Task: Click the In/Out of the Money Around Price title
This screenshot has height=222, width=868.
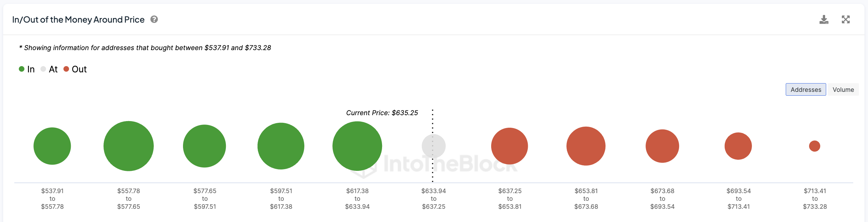Action: [78, 19]
